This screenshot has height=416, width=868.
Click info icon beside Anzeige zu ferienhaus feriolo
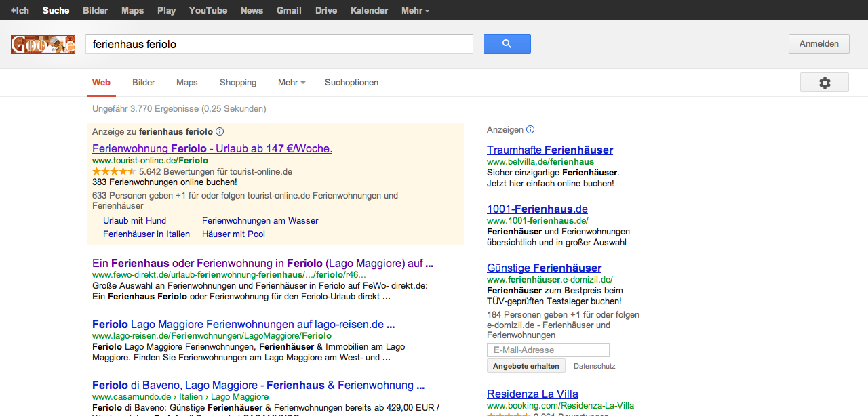point(220,132)
